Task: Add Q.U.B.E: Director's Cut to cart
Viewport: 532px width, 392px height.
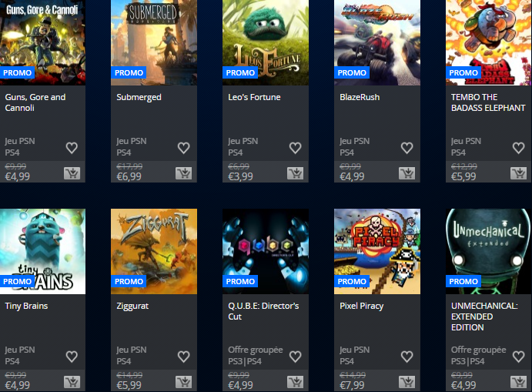Action: coord(295,382)
